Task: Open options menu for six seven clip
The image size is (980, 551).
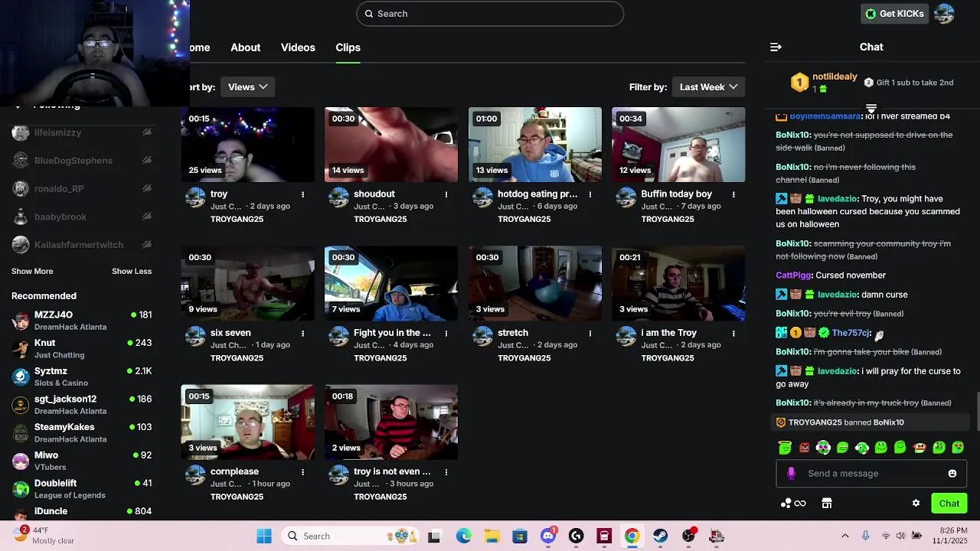Action: 303,333
